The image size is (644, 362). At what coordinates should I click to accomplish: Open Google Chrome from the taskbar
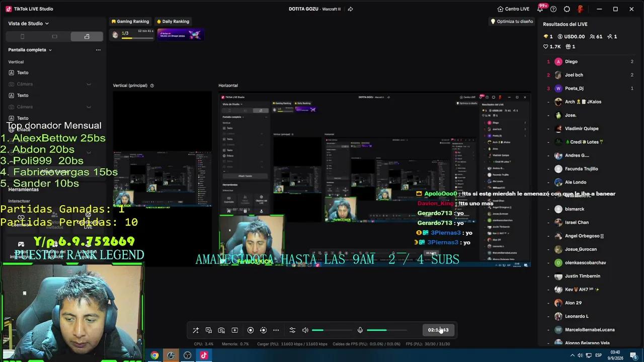(154, 355)
